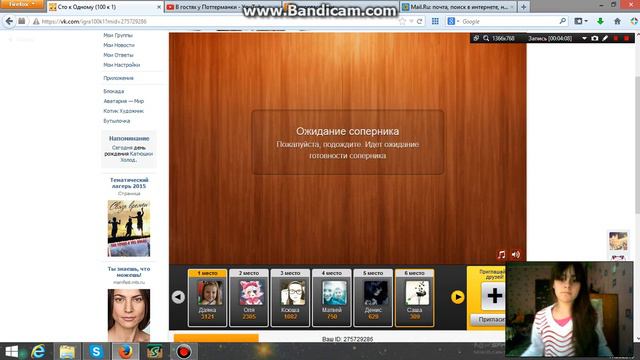Open the Bandicam recording options dropdown arrow
Image resolution: width=640 pixels, height=360 pixels.
(584, 38)
